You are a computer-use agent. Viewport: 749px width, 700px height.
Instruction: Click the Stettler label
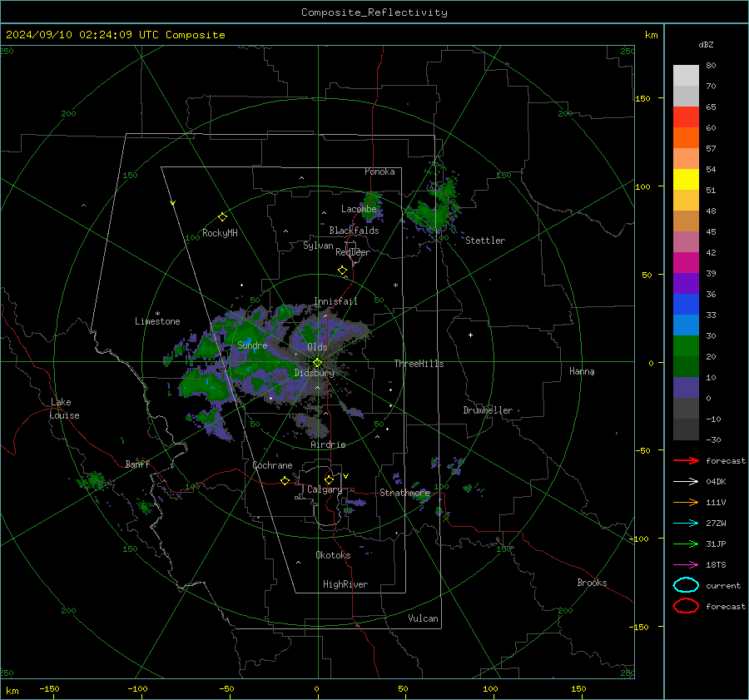[x=485, y=241]
